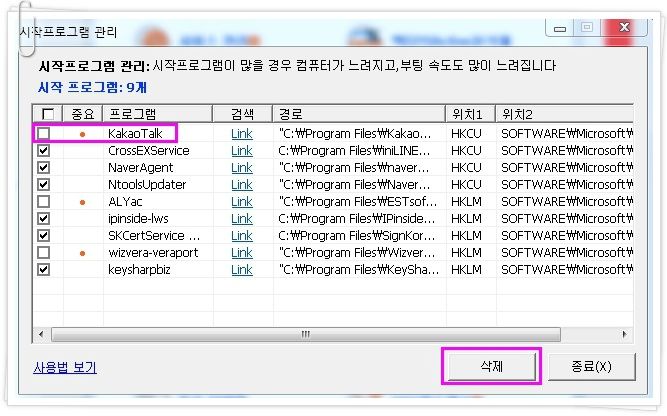Click the horizontal scrollbar right arrow
This screenshot has width=667, height=416.
pos(624,334)
